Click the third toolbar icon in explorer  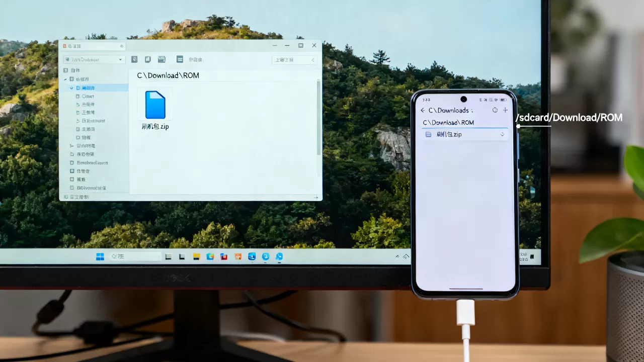pos(162,59)
